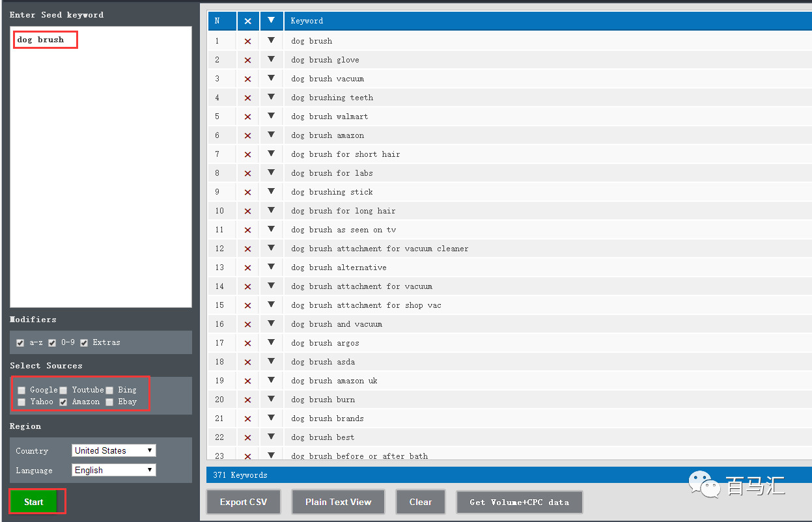812x522 pixels.
Task: Click the X icon in table header
Action: pos(247,21)
